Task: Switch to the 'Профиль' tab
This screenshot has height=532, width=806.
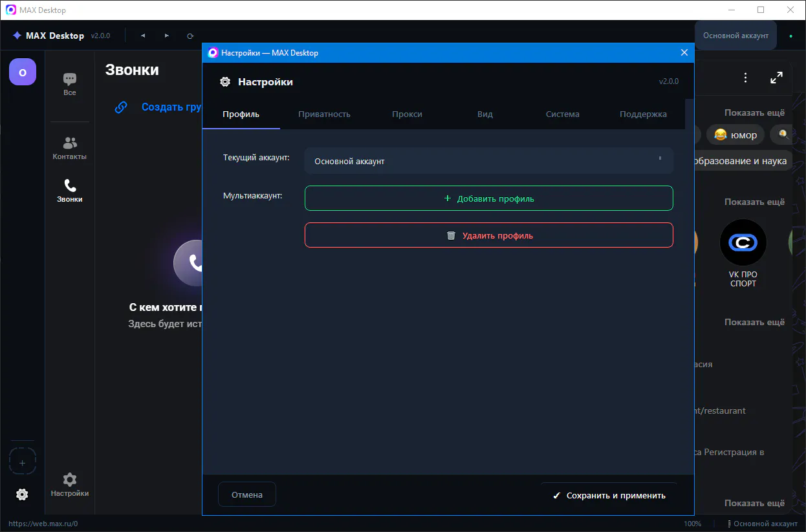Action: [241, 114]
